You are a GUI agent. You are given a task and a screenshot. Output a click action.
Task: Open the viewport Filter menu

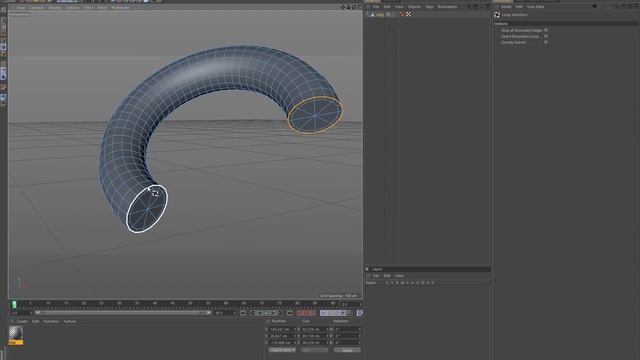point(88,7)
